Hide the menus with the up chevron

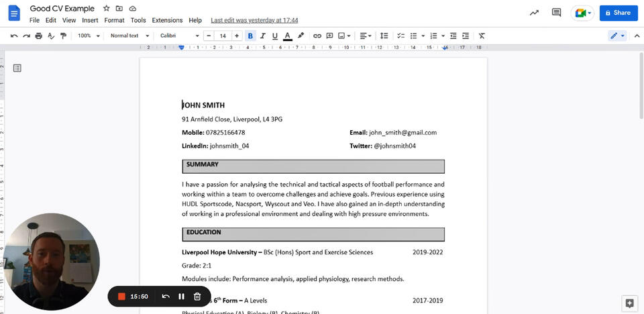click(x=637, y=36)
